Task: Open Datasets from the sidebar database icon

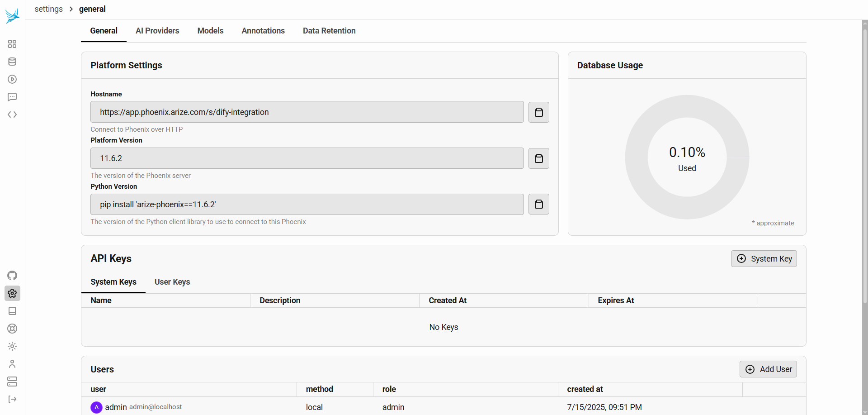Action: tap(12, 62)
